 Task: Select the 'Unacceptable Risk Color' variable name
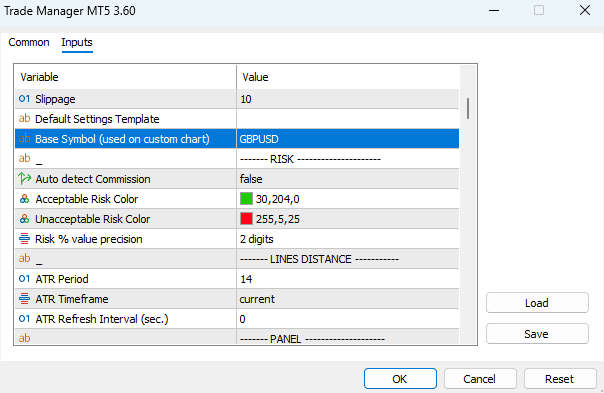92,219
